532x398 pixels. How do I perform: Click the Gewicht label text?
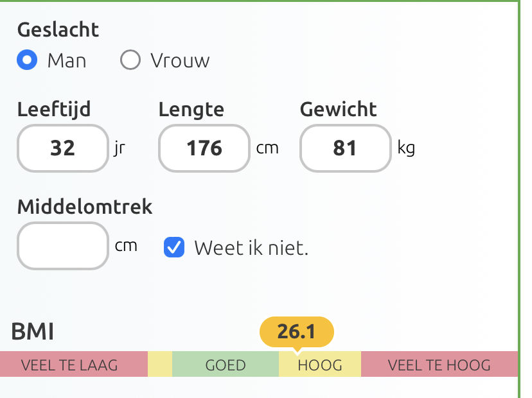click(x=338, y=109)
